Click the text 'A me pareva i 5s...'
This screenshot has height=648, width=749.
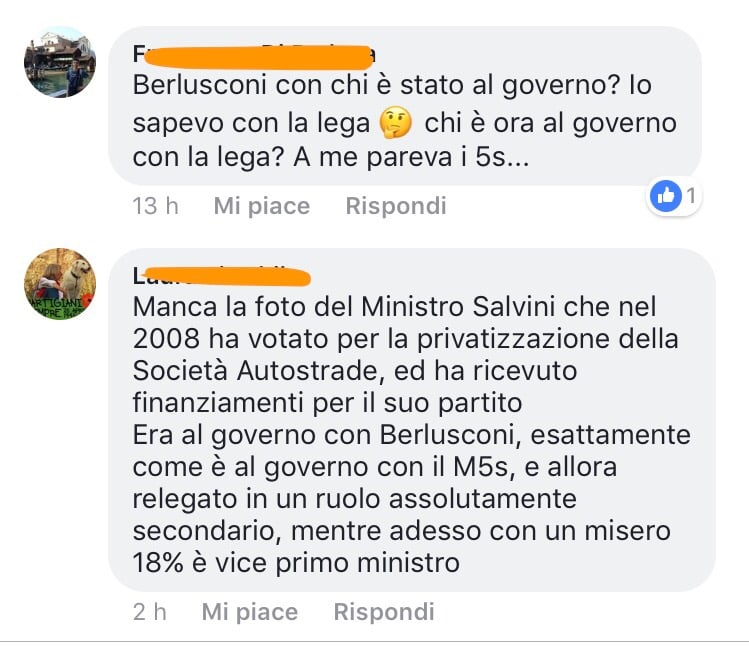click(411, 157)
